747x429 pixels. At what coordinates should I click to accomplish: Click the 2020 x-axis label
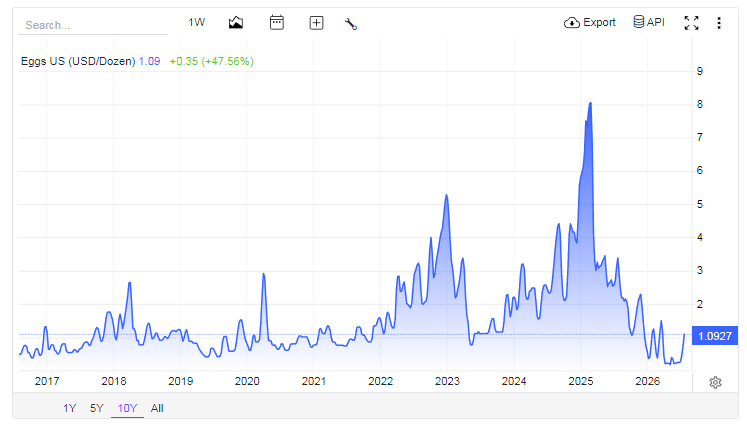[247, 381]
